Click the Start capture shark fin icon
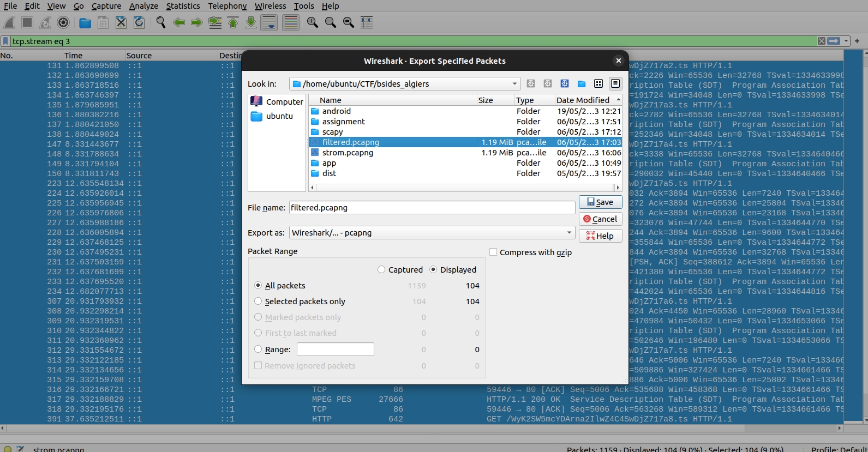This screenshot has width=868, height=452. 9,22
